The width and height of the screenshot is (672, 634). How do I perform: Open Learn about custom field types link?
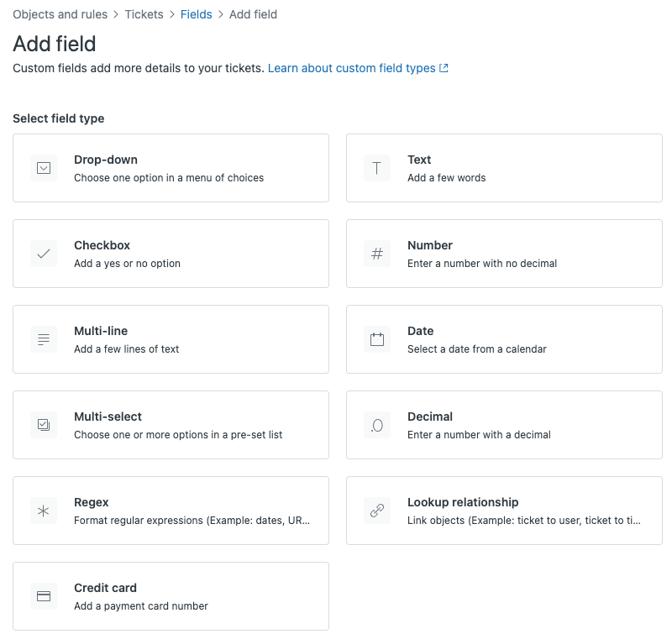(351, 68)
